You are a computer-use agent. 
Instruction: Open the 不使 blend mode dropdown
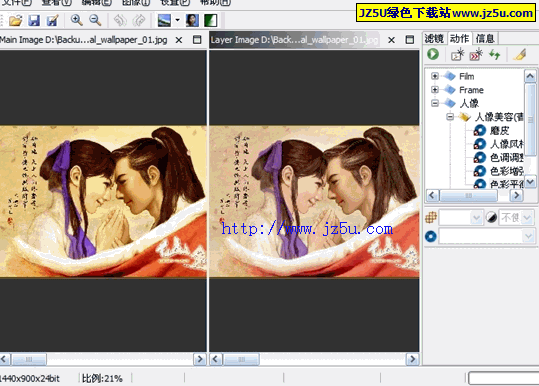pyautogui.click(x=527, y=218)
